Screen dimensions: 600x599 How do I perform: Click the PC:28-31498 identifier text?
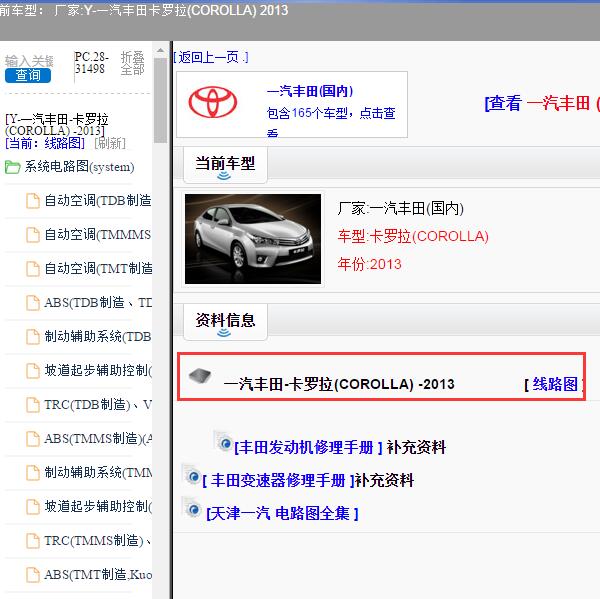click(92, 63)
